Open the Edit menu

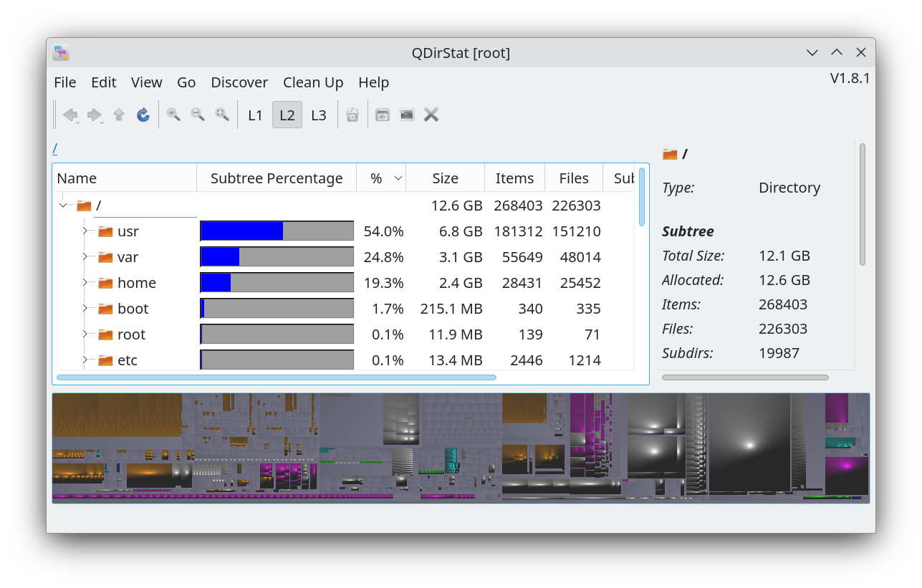[103, 82]
